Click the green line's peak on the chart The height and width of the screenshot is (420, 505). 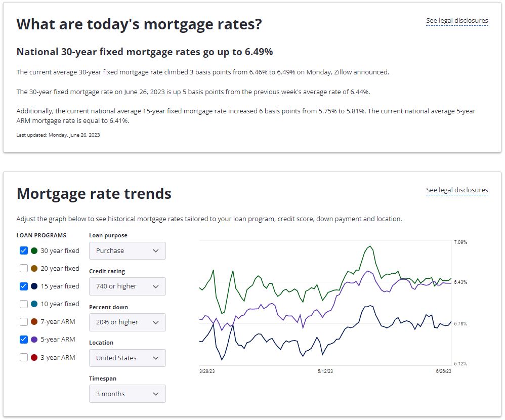tap(370, 246)
